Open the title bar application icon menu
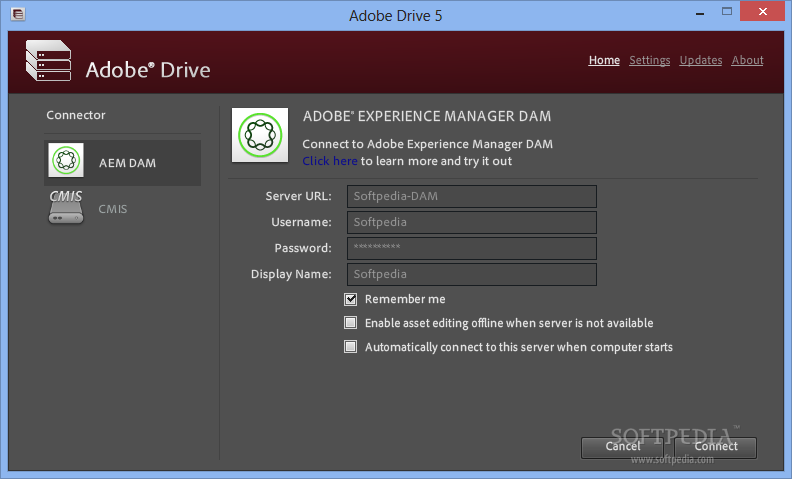The height and width of the screenshot is (479, 792). click(x=18, y=14)
